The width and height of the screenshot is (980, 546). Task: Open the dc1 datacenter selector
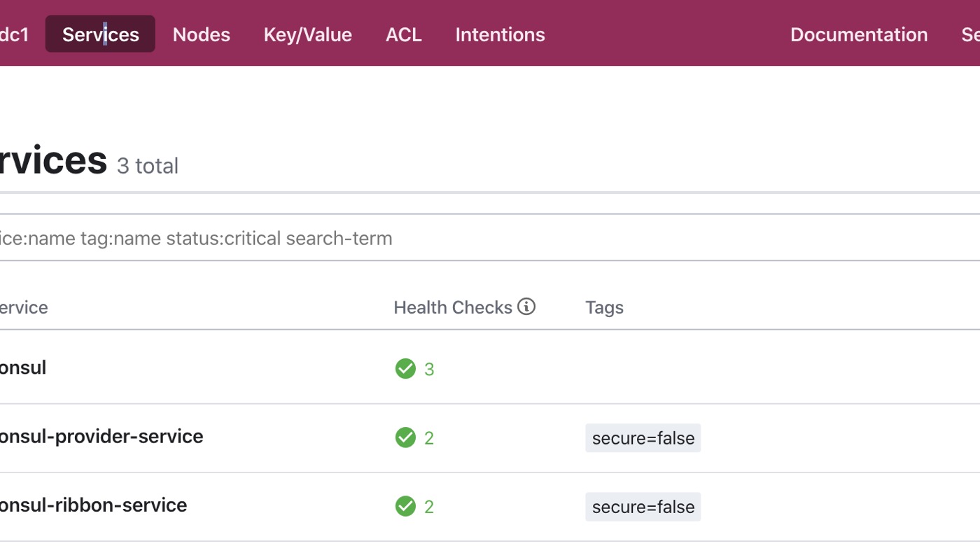click(14, 34)
